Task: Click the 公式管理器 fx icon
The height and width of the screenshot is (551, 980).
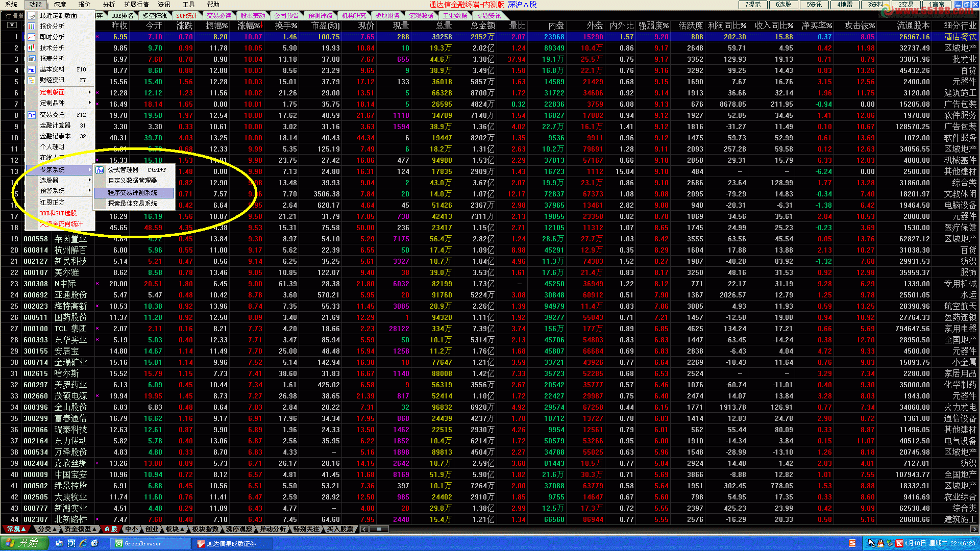Action: [100, 170]
